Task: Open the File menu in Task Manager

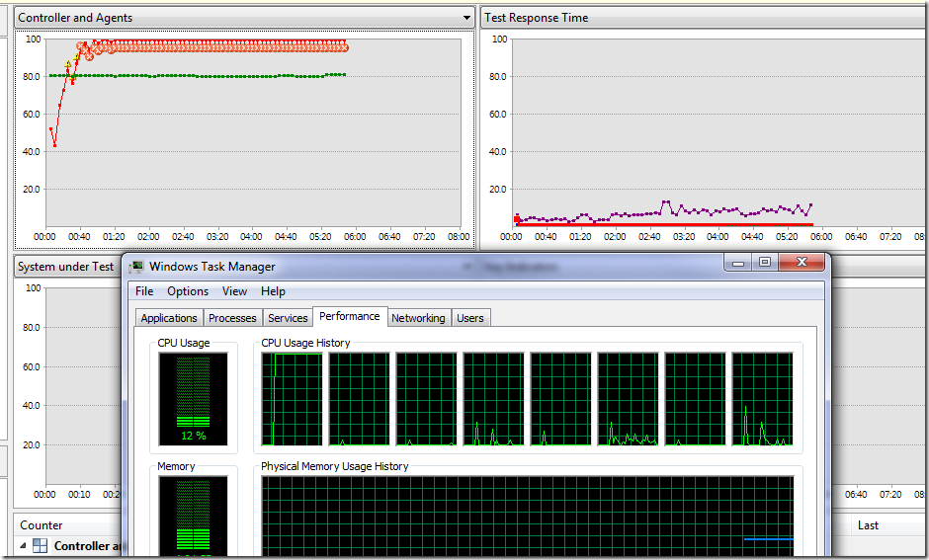Action: [144, 291]
